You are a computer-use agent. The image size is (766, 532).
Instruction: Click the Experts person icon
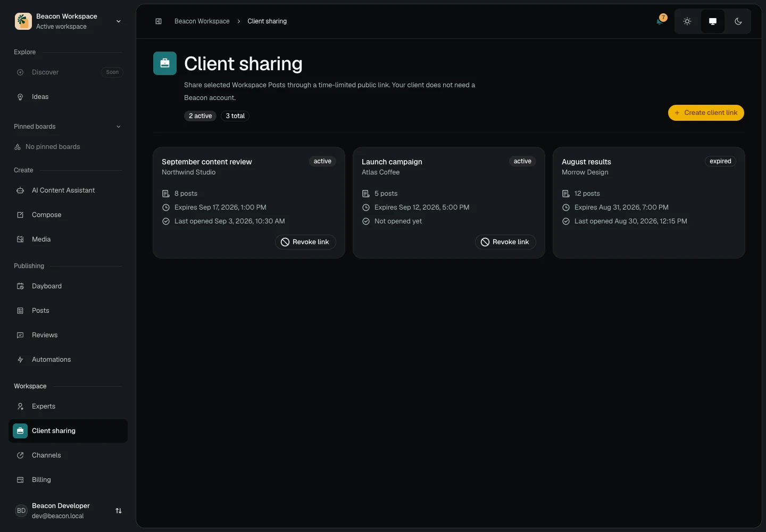[x=20, y=406]
